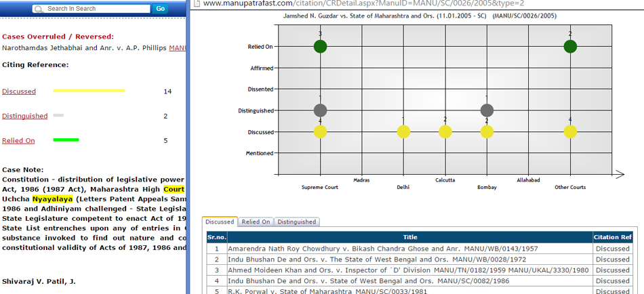Switch to the Distinguished tab
The width and height of the screenshot is (644, 294).
(x=296, y=222)
